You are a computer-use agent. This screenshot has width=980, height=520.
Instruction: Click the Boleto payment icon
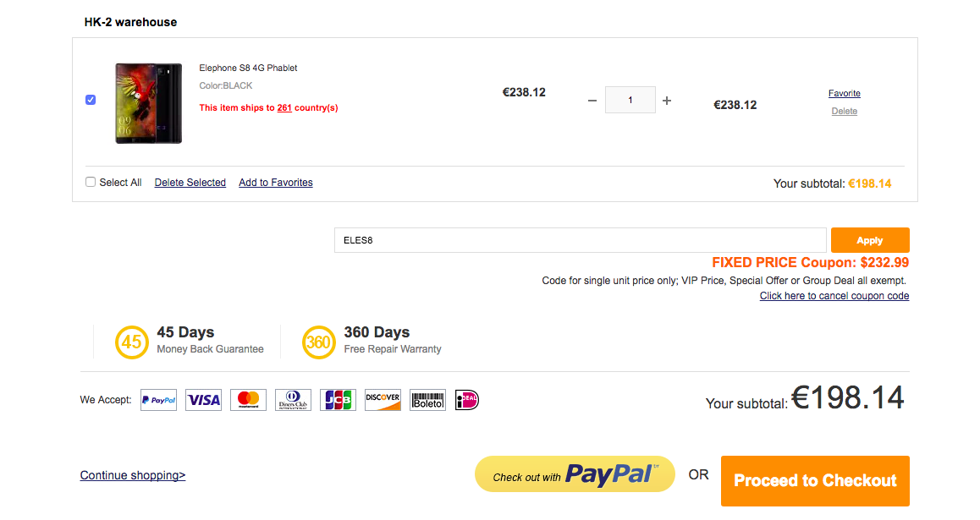click(x=427, y=400)
